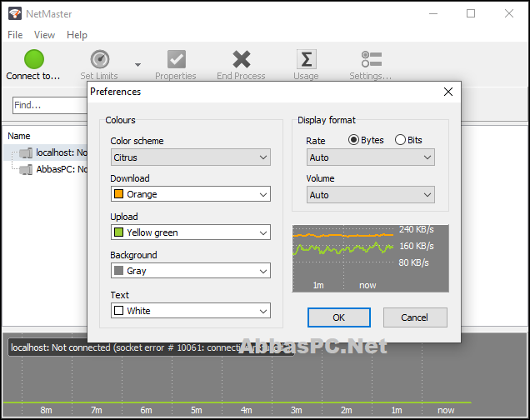Click the gray Background colour swatch
Viewport: 530px width, 420px height.
point(118,270)
